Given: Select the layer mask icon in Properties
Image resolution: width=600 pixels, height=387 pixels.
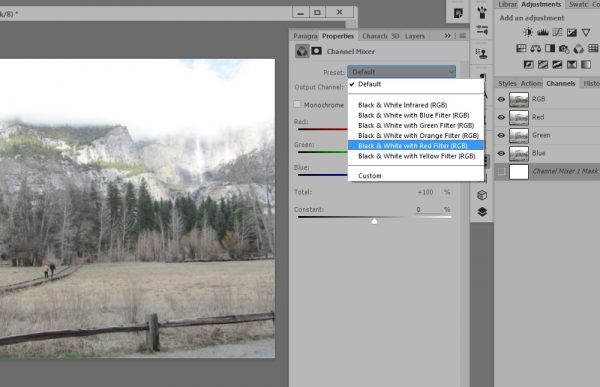Looking at the screenshot, I should pyautogui.click(x=316, y=51).
